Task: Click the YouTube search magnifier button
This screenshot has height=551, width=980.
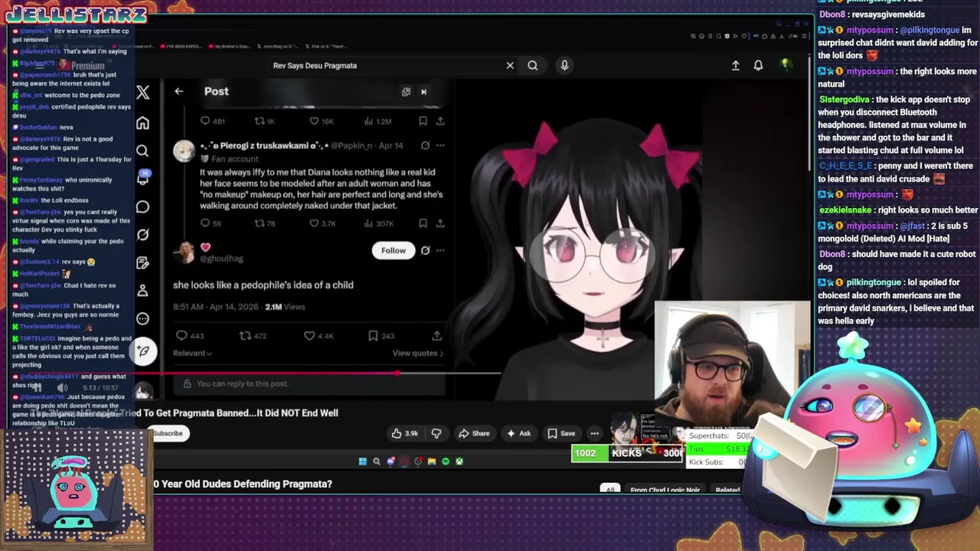Action: [532, 65]
